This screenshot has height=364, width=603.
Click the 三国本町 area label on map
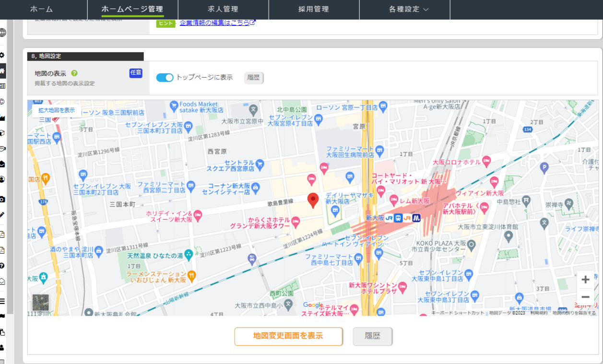123,204
